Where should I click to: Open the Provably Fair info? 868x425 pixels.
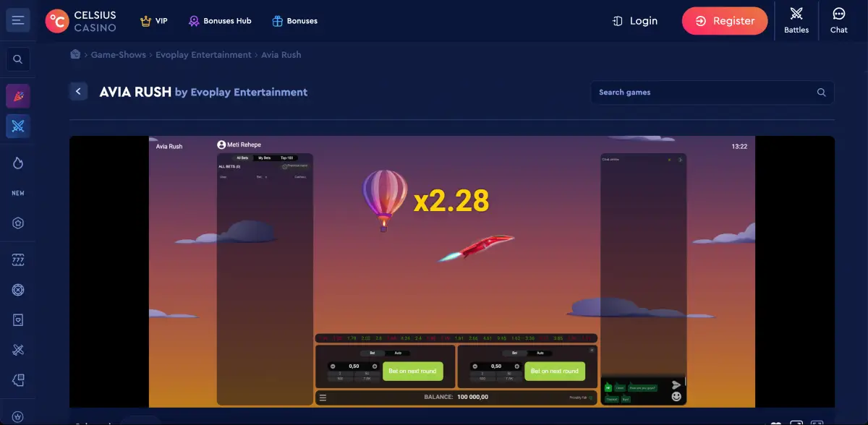click(581, 398)
